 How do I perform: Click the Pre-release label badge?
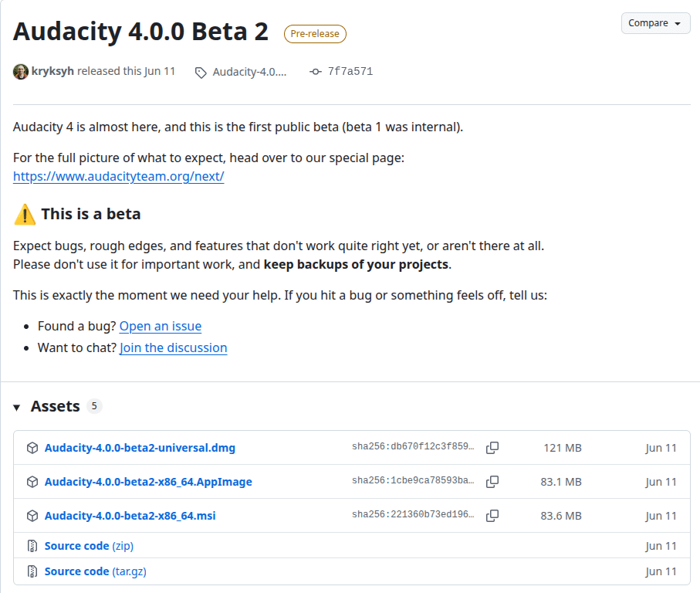(x=315, y=34)
